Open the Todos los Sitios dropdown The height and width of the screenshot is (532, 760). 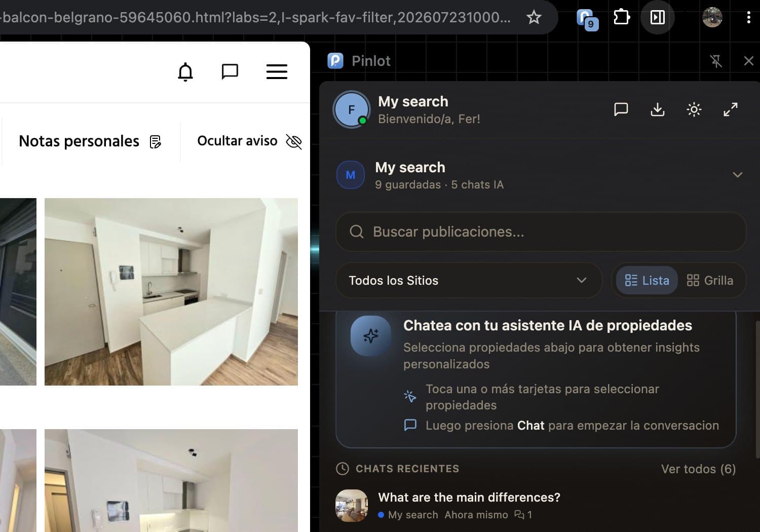tap(469, 280)
